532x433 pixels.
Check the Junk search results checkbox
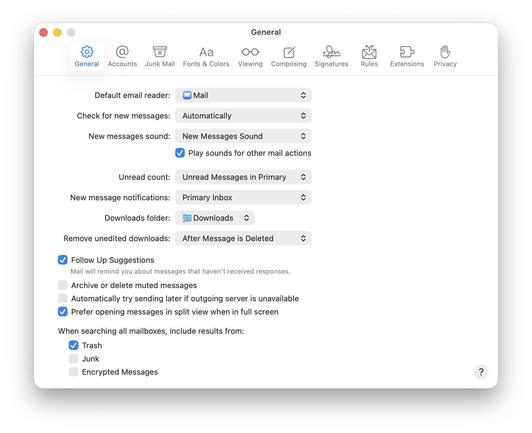coord(73,358)
